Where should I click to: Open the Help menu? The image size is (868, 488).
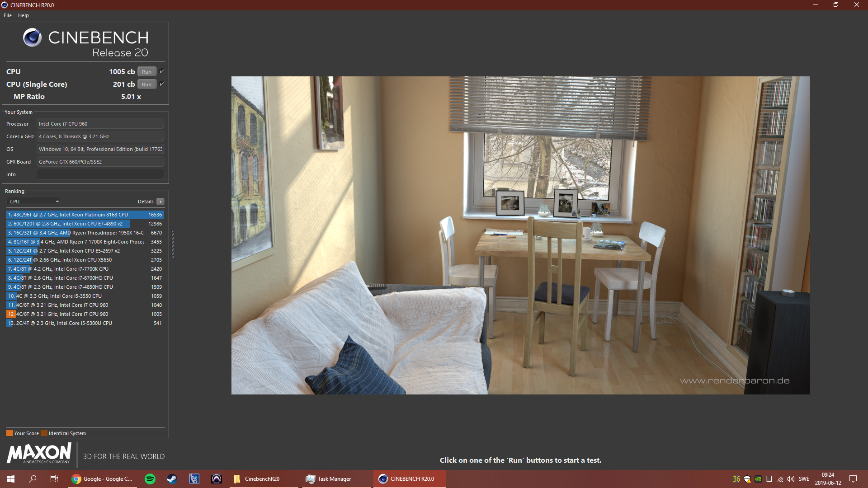[x=24, y=15]
